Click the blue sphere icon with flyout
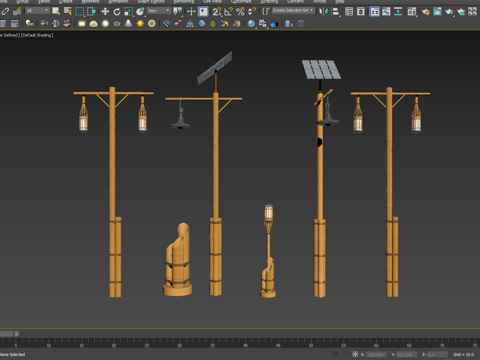480x360 pixels. (251, 23)
